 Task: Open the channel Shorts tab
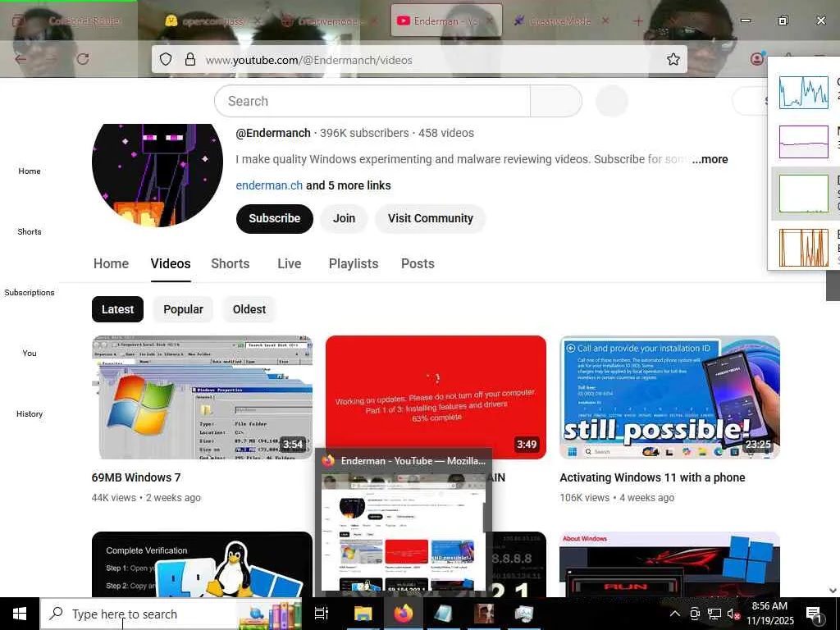231,263
